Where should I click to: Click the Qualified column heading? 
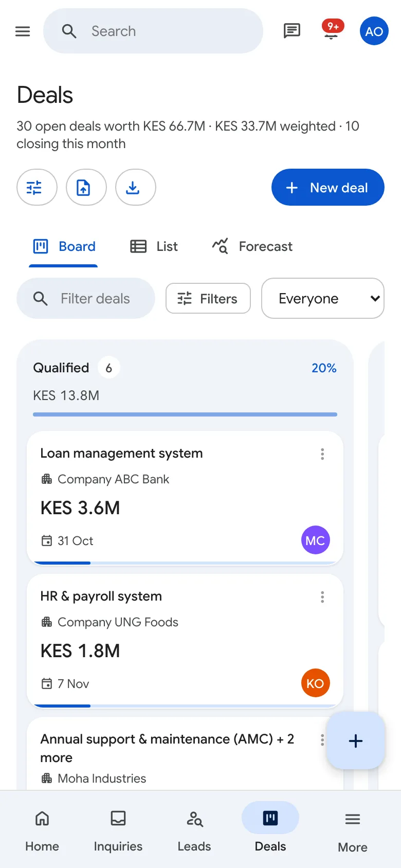(61, 368)
